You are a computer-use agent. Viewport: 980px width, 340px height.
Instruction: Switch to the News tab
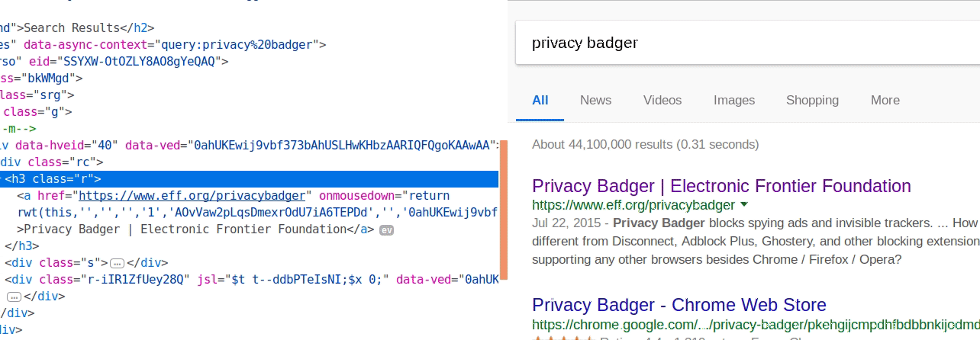pos(595,100)
